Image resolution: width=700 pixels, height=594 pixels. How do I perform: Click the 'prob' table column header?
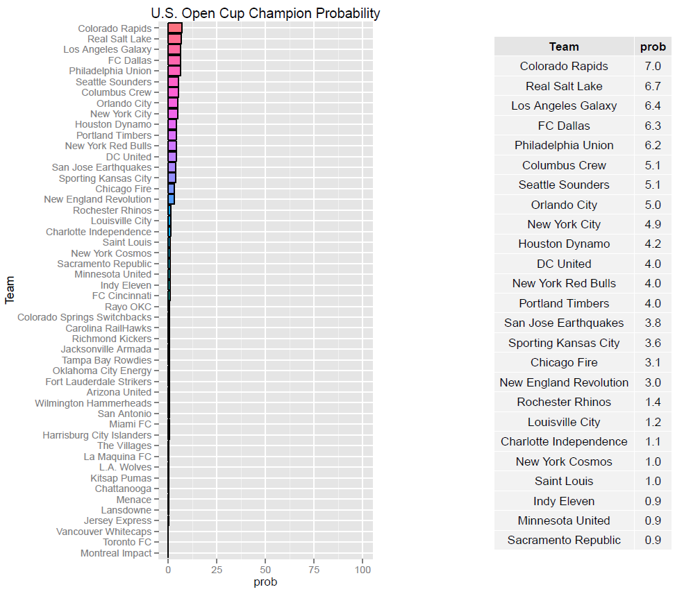pos(653,46)
